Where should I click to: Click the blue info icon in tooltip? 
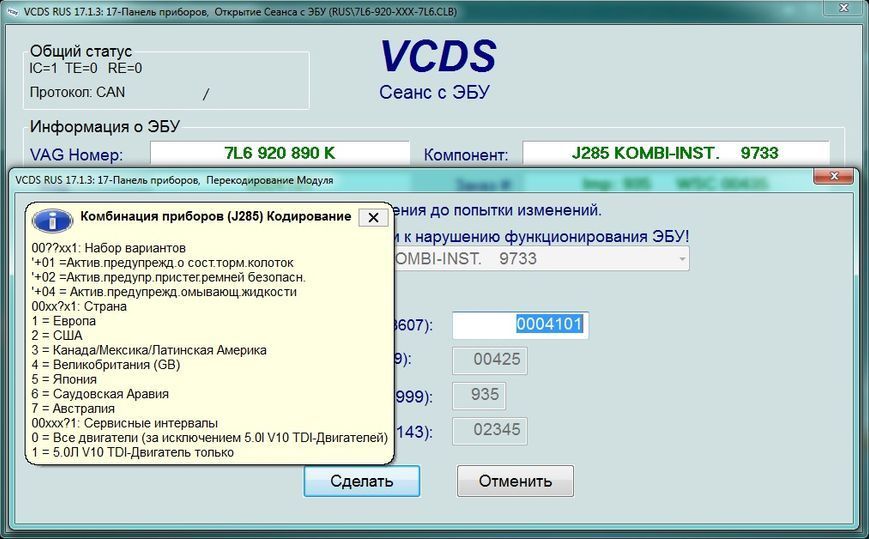[53, 221]
